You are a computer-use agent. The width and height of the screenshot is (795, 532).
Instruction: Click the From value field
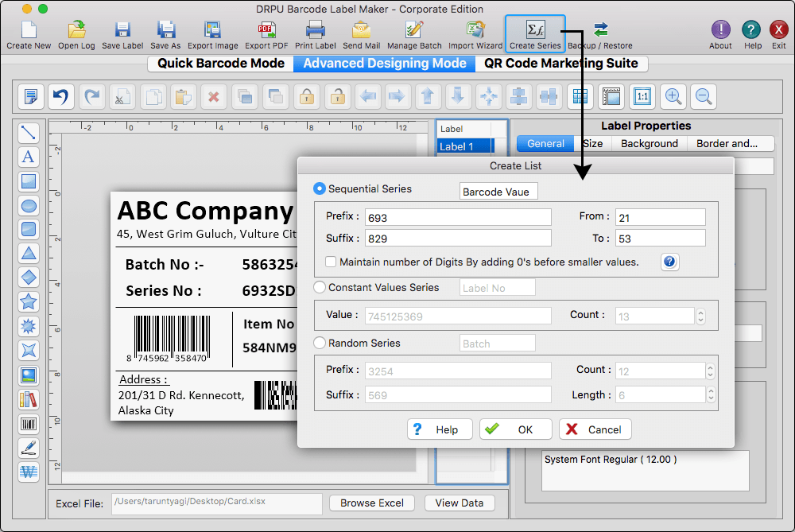tap(660, 218)
